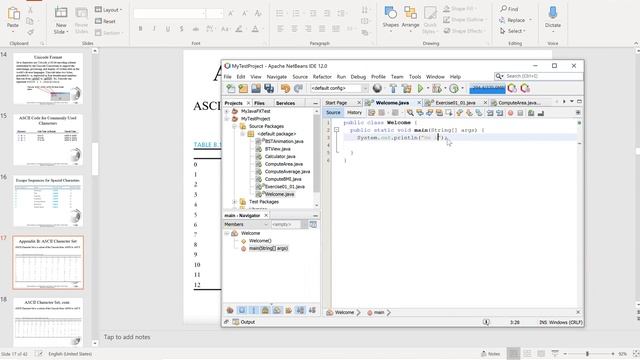Click the PowerPoint zoom slider handle
Image resolution: width=640 pixels, height=360 pixels.
(x=587, y=353)
